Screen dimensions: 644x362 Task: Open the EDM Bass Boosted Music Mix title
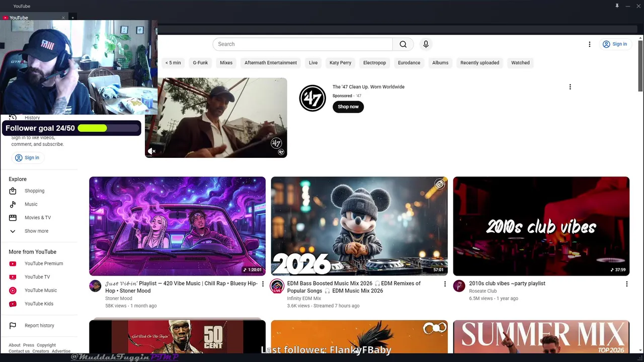click(354, 287)
